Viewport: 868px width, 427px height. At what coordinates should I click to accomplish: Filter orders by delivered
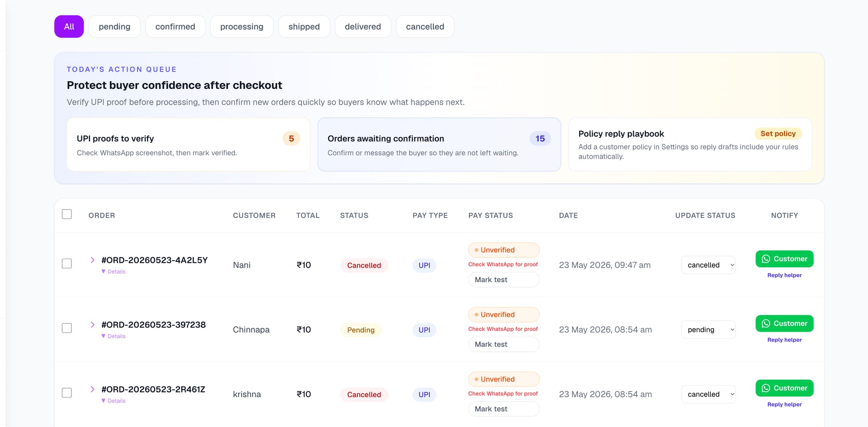point(363,27)
